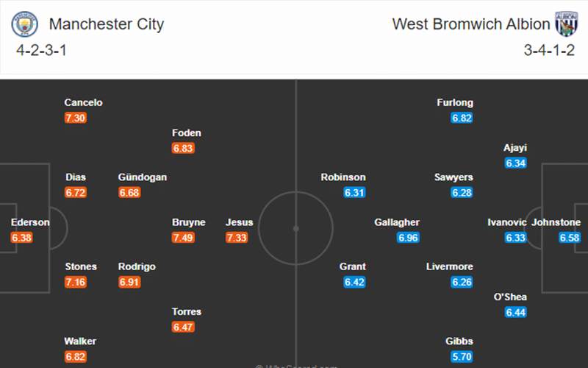Select player Foden on the pitch

187,133
